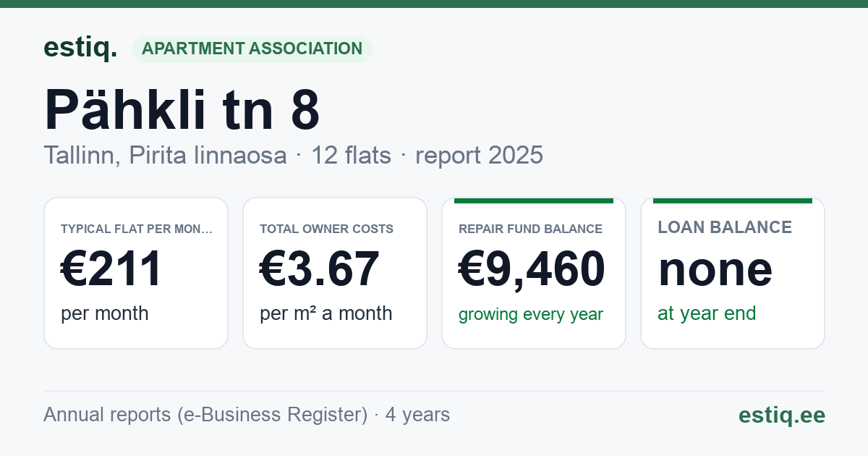868x456 pixels.
Task: Click the 'Tallinn, Pirita linnaosa · 12 flats · report 2025' subtitle
Action: [293, 155]
